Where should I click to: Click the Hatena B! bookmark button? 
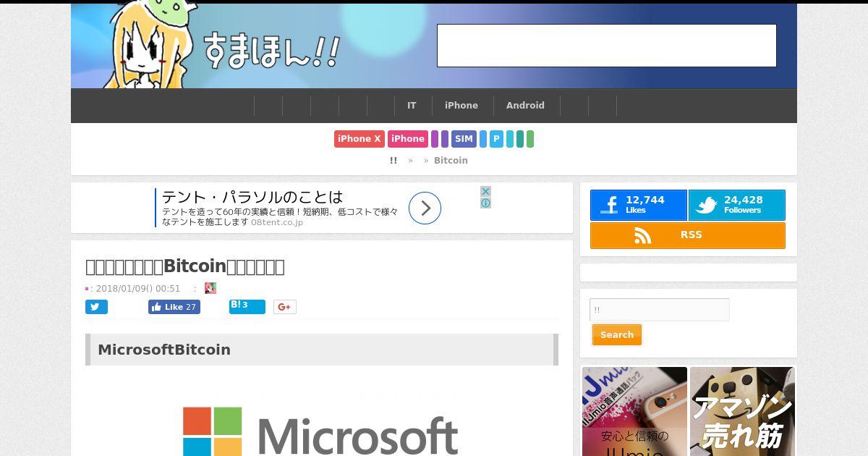(247, 306)
